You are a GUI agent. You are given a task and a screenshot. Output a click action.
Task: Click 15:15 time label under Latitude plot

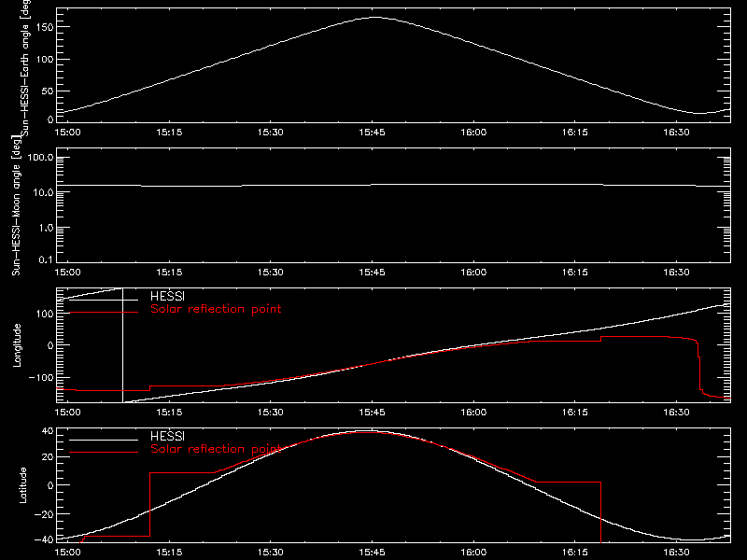169,553
